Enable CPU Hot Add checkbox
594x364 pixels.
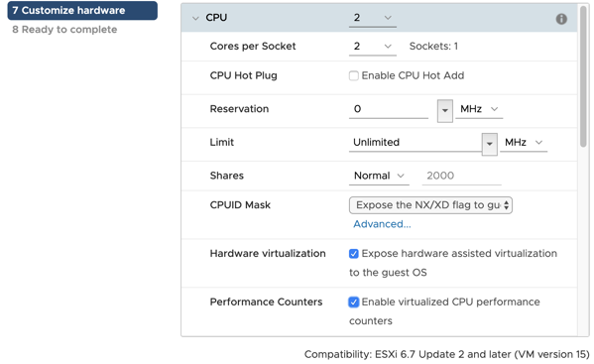tap(353, 75)
